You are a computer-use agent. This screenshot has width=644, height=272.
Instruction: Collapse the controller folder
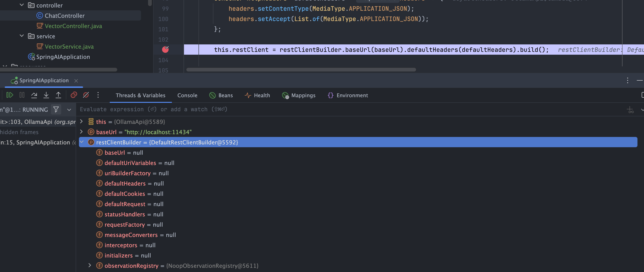point(22,5)
